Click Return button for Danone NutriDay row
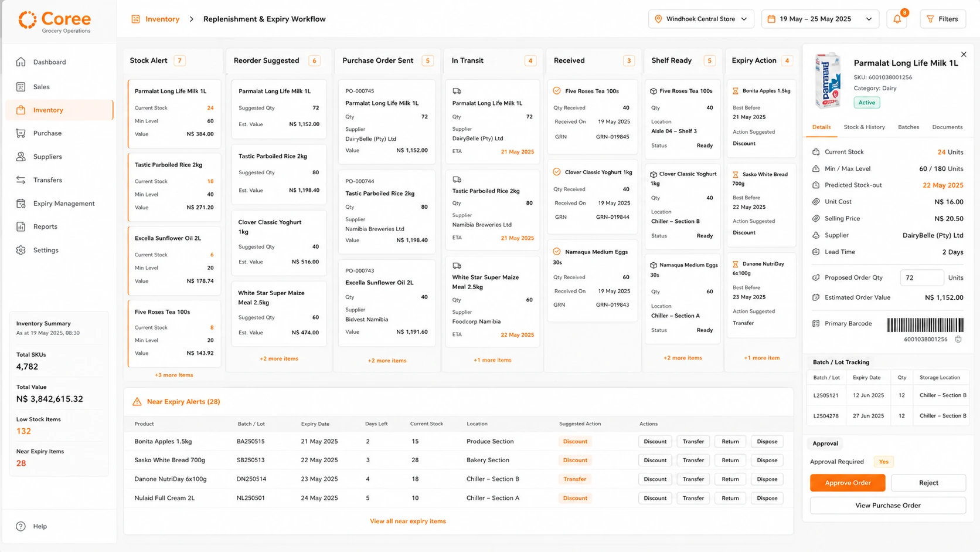980x552 pixels. click(730, 479)
